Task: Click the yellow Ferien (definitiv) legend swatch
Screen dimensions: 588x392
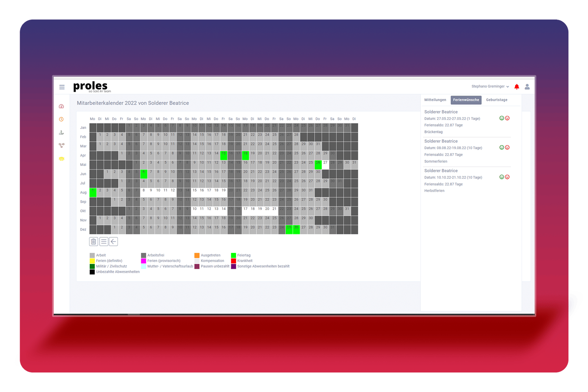Action: tap(92, 261)
